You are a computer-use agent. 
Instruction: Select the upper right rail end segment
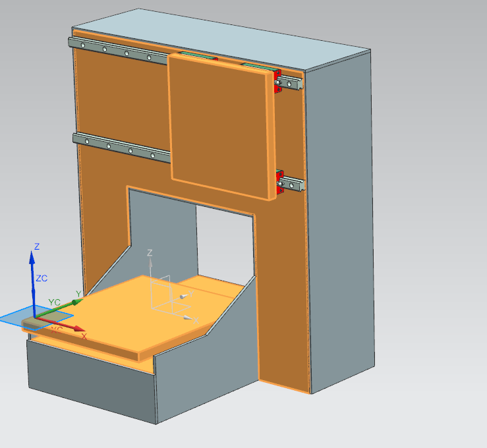point(292,83)
